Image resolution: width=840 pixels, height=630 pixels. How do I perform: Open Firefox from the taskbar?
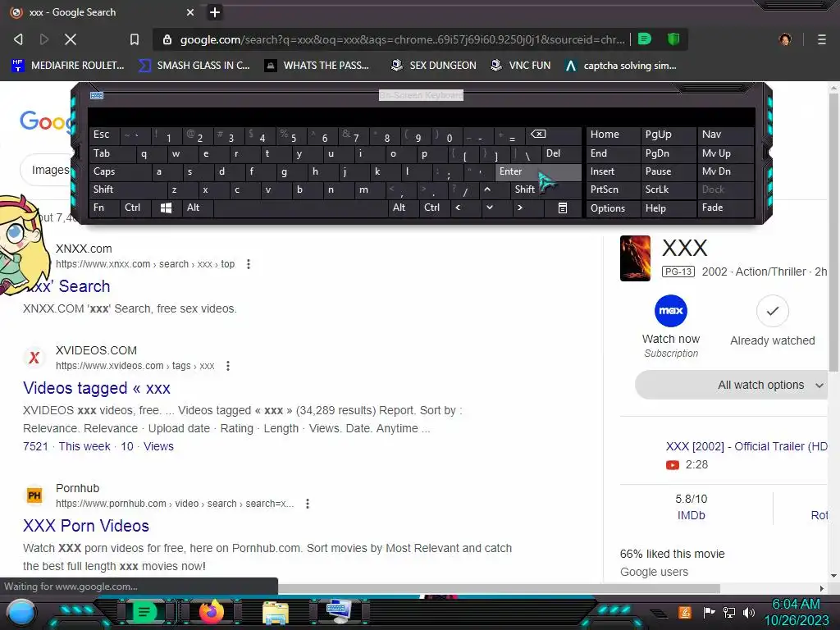211,612
